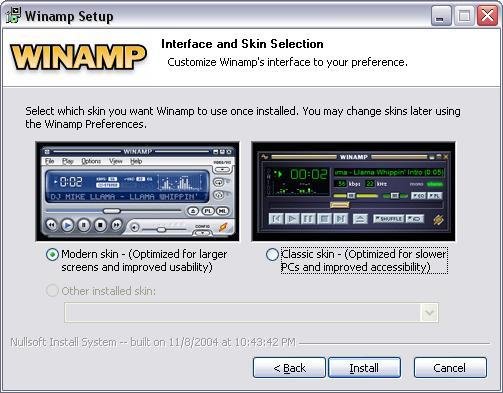Click the Shuffle button in Classic skin preview
503x393 pixels.
point(388,219)
